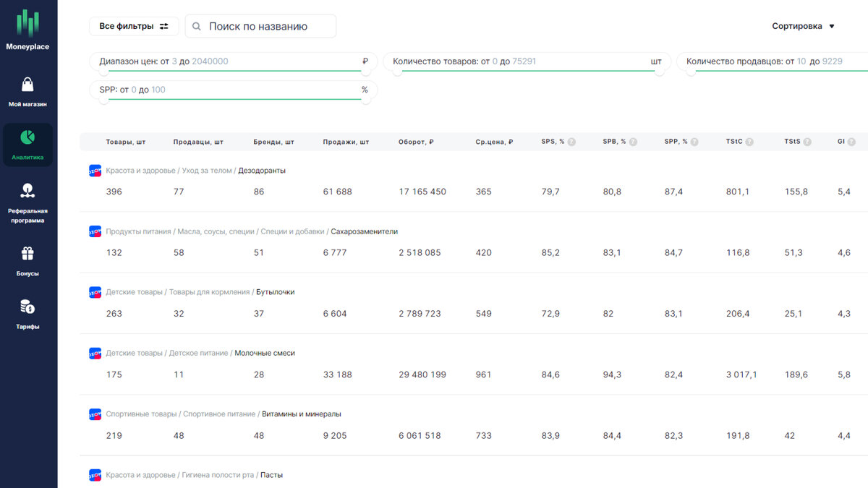Show TStS help tooltip icon
The width and height of the screenshot is (868, 488).
(807, 142)
